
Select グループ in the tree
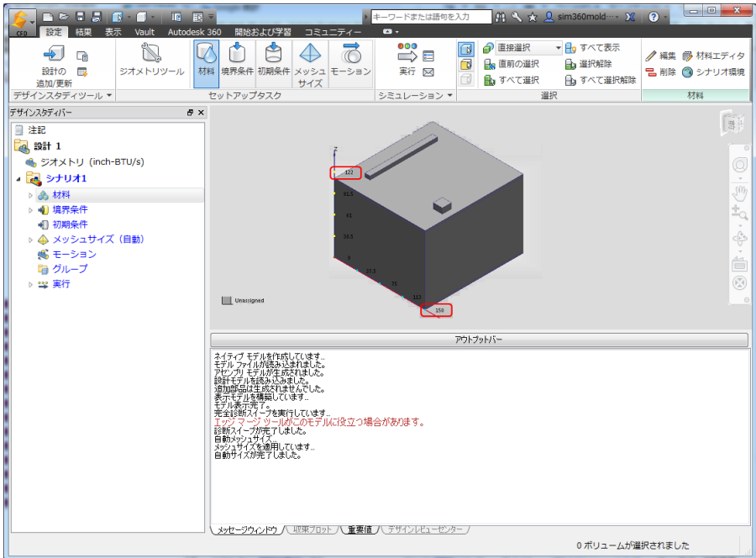click(70, 269)
